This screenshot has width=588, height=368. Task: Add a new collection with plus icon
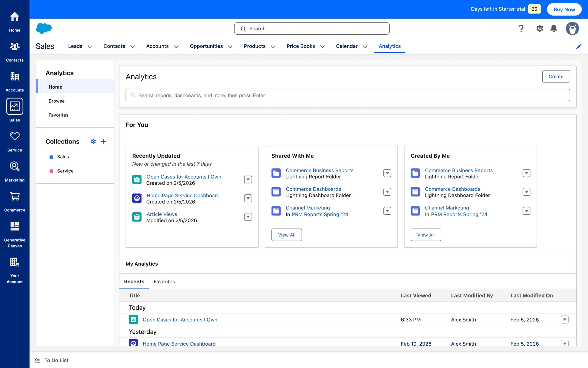click(104, 141)
